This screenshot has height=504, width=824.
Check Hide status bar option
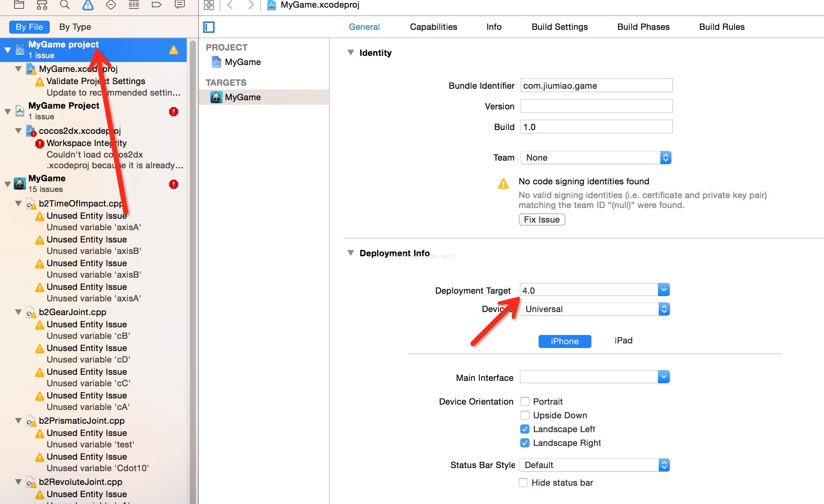523,483
